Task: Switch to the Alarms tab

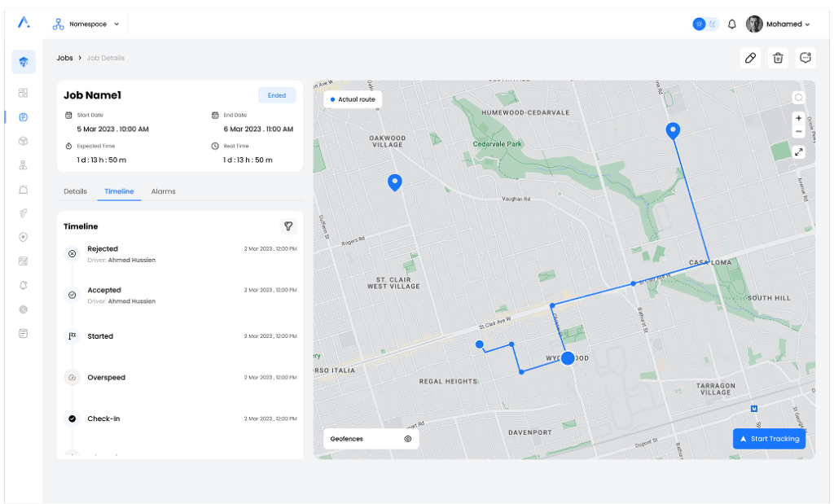Action: 163,191
